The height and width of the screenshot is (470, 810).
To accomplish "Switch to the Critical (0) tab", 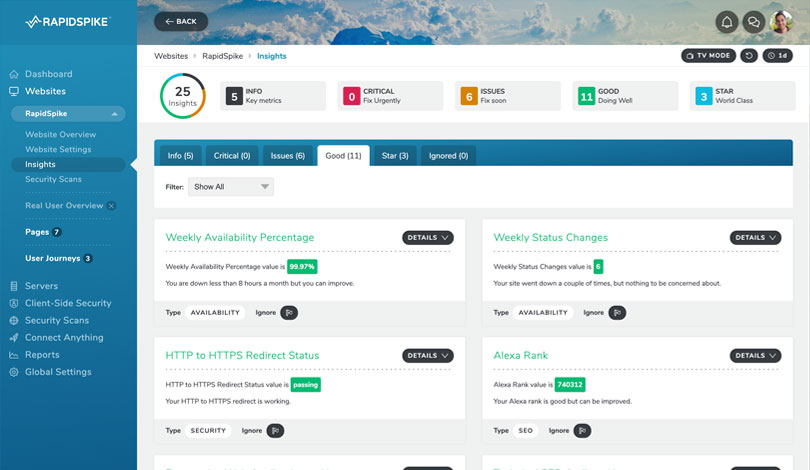I will pyautogui.click(x=232, y=155).
